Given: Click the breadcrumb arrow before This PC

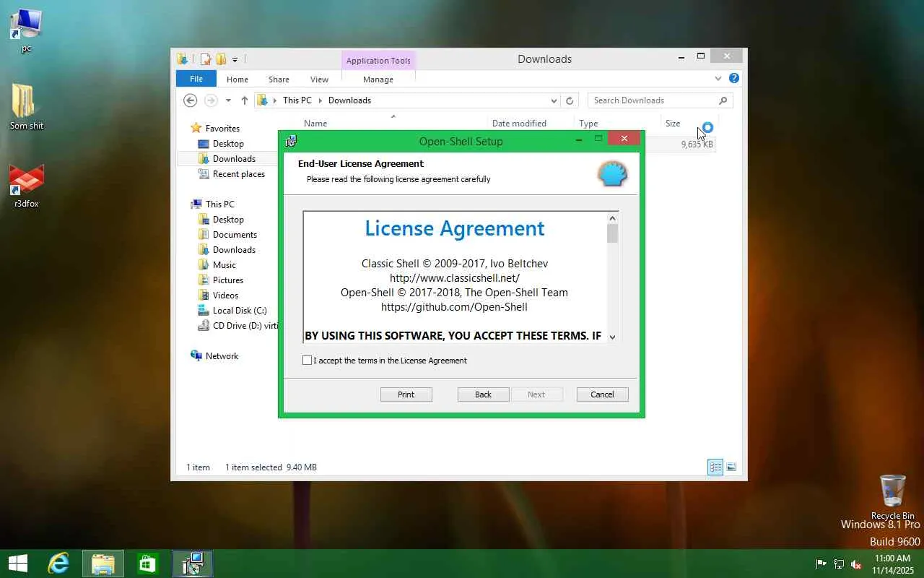Looking at the screenshot, I should pos(275,100).
